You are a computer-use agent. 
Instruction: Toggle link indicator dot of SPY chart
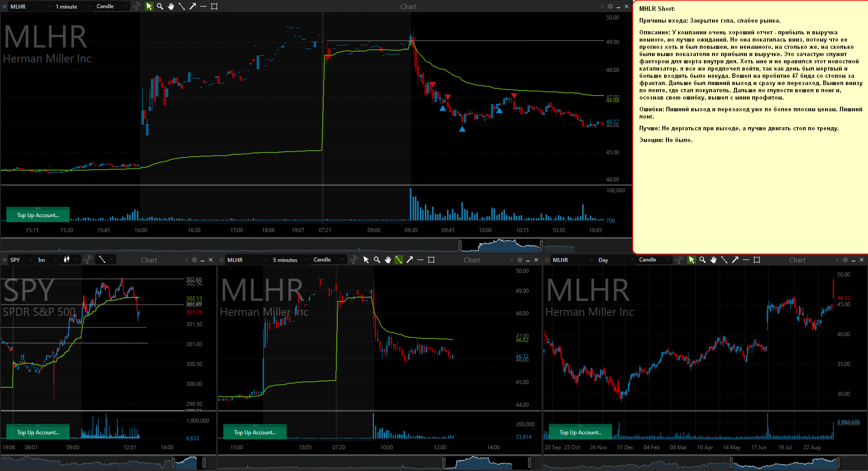coord(5,260)
